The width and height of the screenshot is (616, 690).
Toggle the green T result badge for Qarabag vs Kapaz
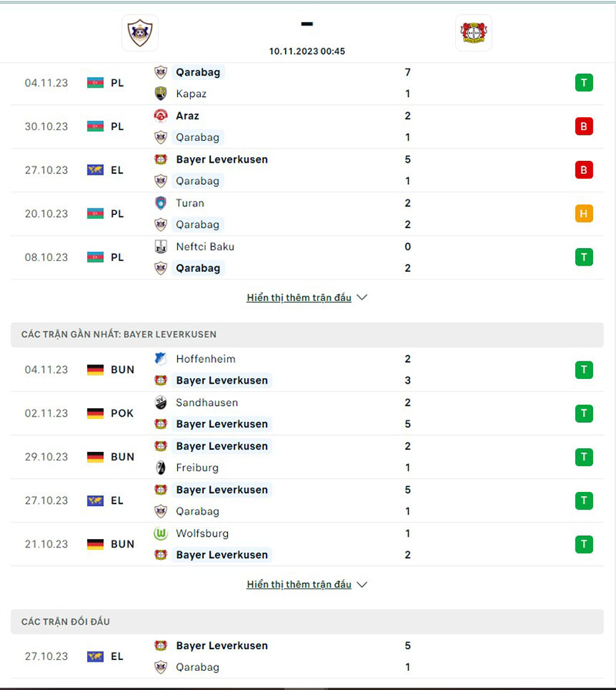point(584,82)
